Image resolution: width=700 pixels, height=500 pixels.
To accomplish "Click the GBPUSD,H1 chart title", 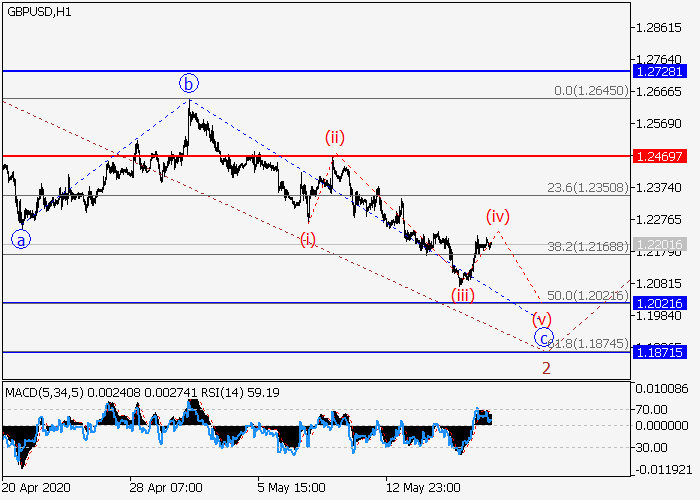I will [x=36, y=10].
